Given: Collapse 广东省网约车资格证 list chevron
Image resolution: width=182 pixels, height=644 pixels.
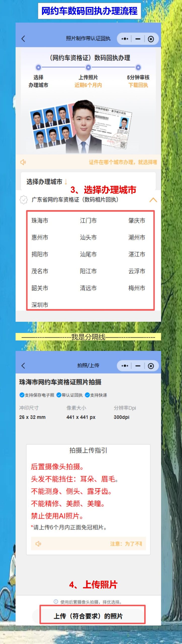Looking at the screenshot, I should [153, 200].
